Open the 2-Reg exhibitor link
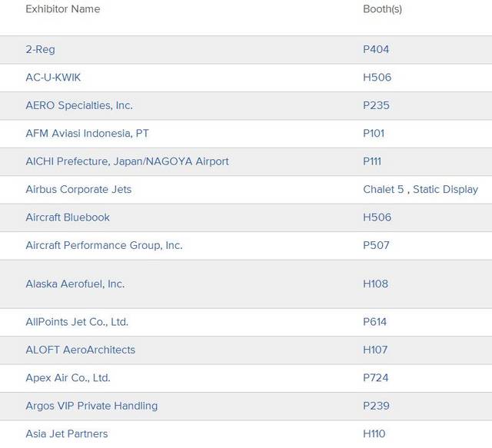The width and height of the screenshot is (492, 448). pos(40,50)
